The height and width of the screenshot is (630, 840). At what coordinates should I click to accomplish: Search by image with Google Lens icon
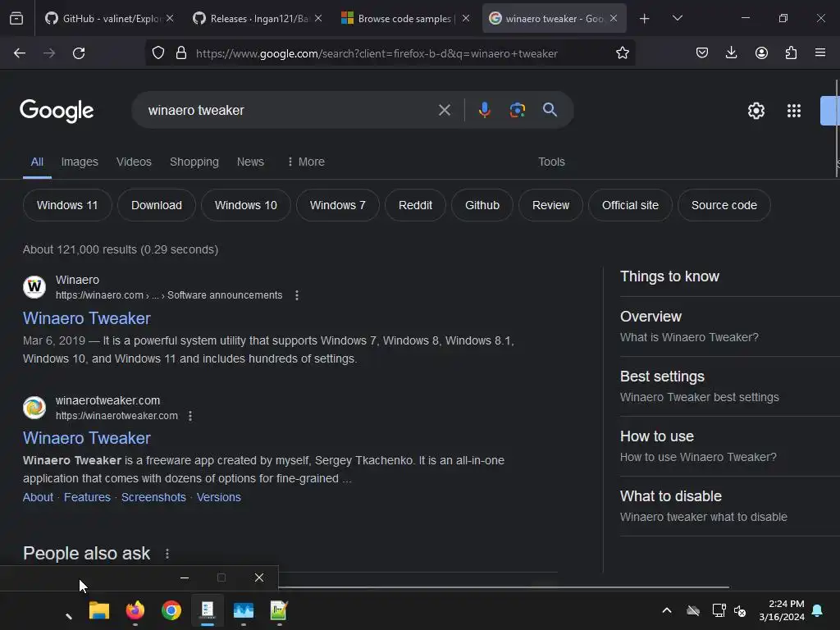point(517,111)
